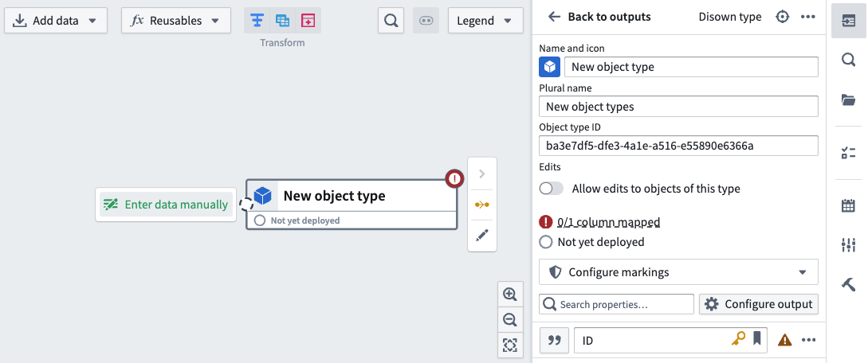This screenshot has width=868, height=363.
Task: Open the calendar schedule sidebar icon
Action: click(x=848, y=205)
